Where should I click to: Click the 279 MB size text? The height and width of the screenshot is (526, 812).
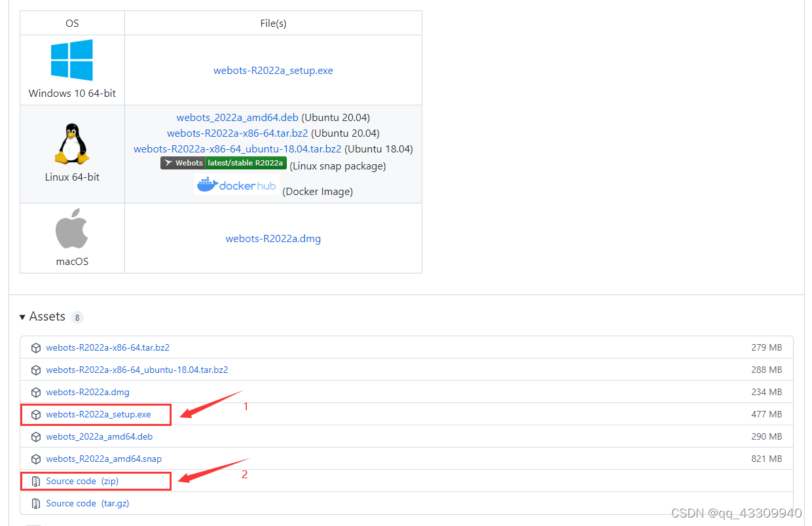[767, 348]
